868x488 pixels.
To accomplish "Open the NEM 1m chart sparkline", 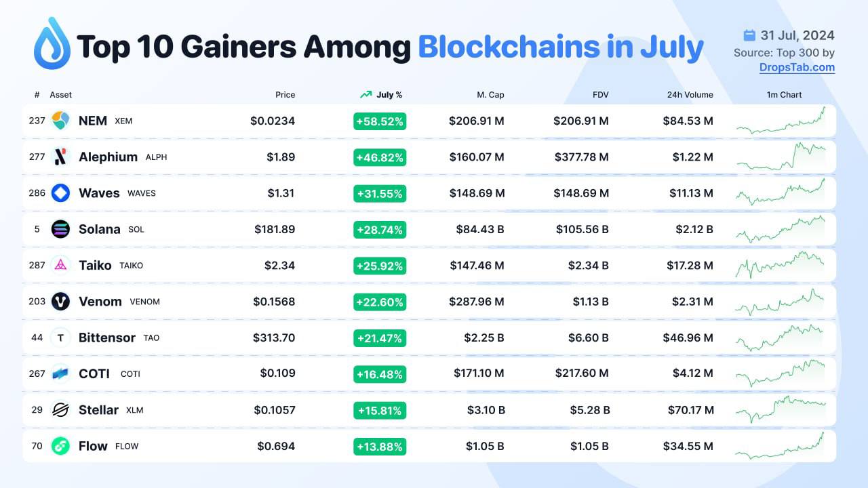I will point(781,121).
